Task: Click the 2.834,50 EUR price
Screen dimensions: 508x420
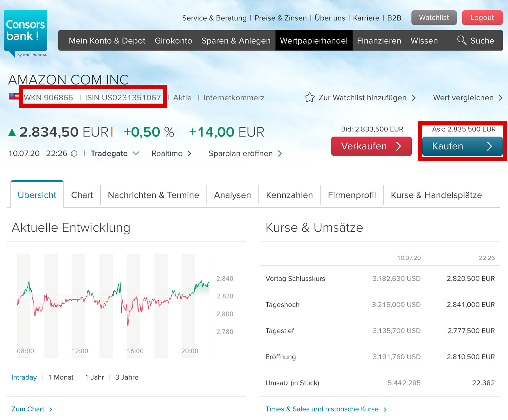Action: click(64, 132)
